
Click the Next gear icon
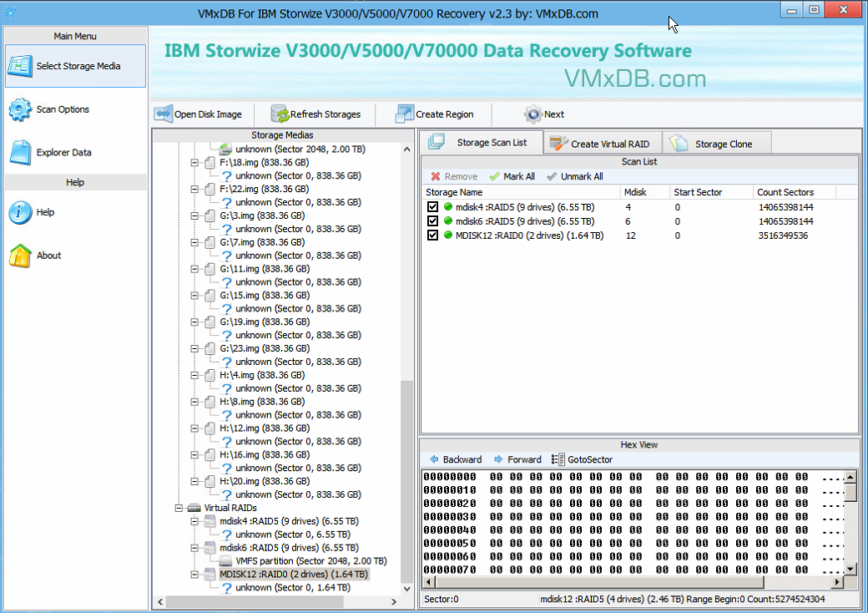point(532,114)
